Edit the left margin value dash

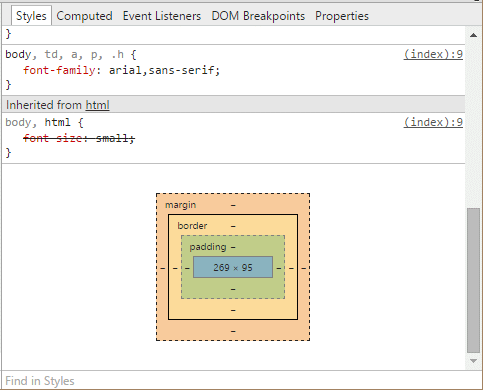163,268
